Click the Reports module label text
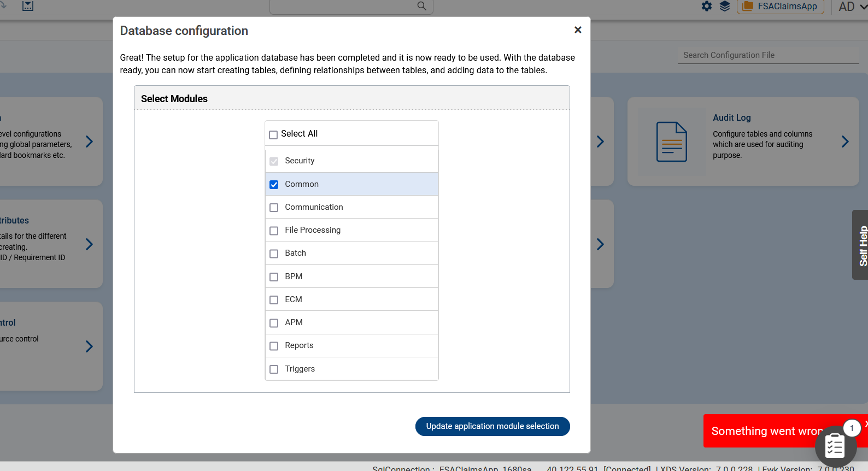The image size is (868, 471). coord(299,345)
